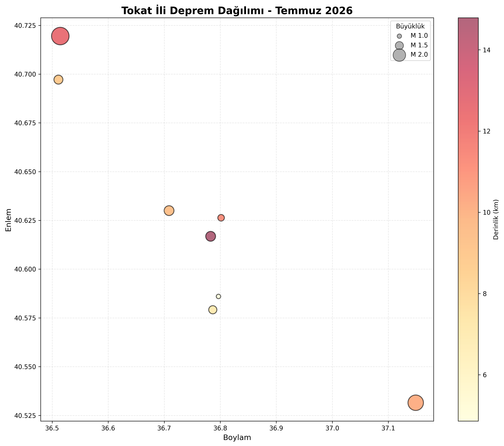Click the orange marker near longitude 36.71
Screen dimensions: 504x446
click(x=169, y=210)
